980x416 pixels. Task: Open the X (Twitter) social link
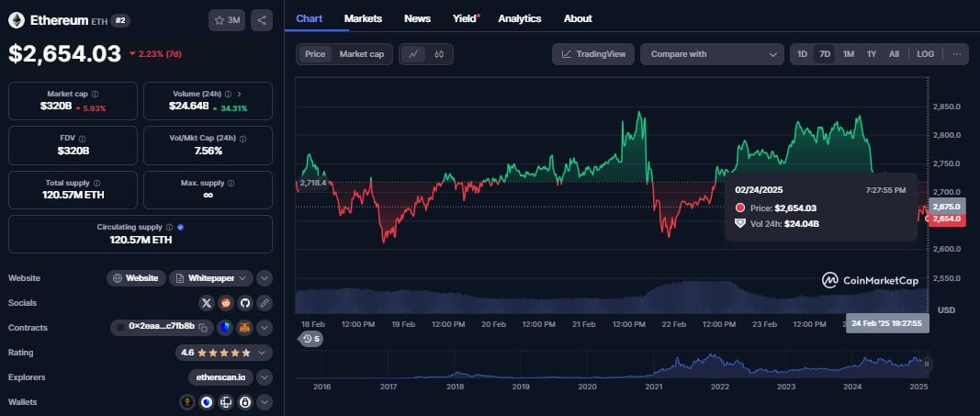point(207,303)
